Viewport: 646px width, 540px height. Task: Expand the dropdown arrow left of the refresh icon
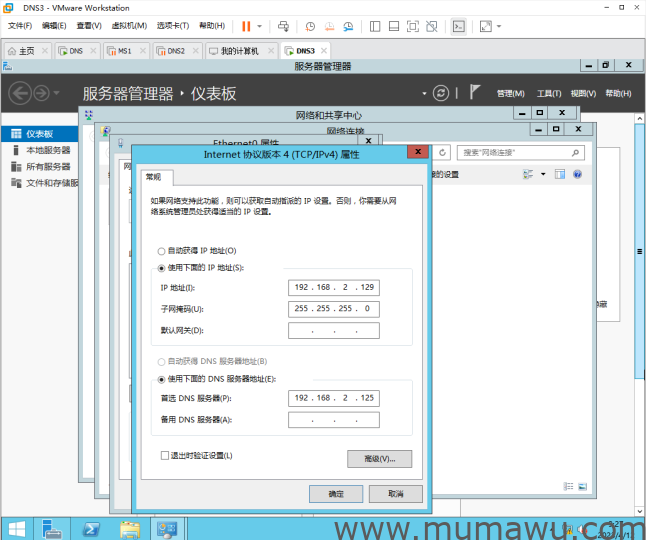click(424, 93)
